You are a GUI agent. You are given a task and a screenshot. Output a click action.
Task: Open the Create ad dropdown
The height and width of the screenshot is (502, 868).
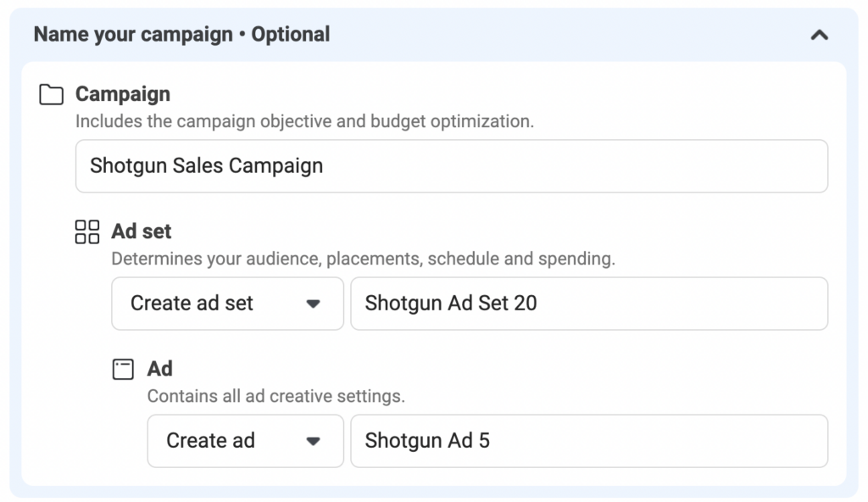(x=244, y=441)
